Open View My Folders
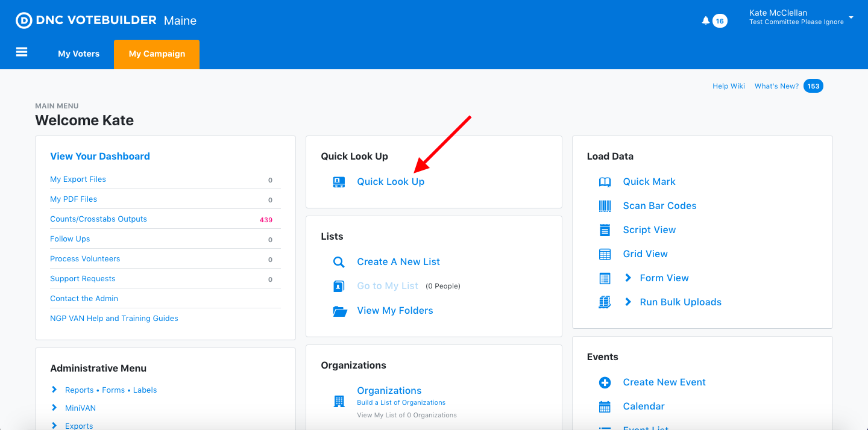868x430 pixels. [395, 311]
